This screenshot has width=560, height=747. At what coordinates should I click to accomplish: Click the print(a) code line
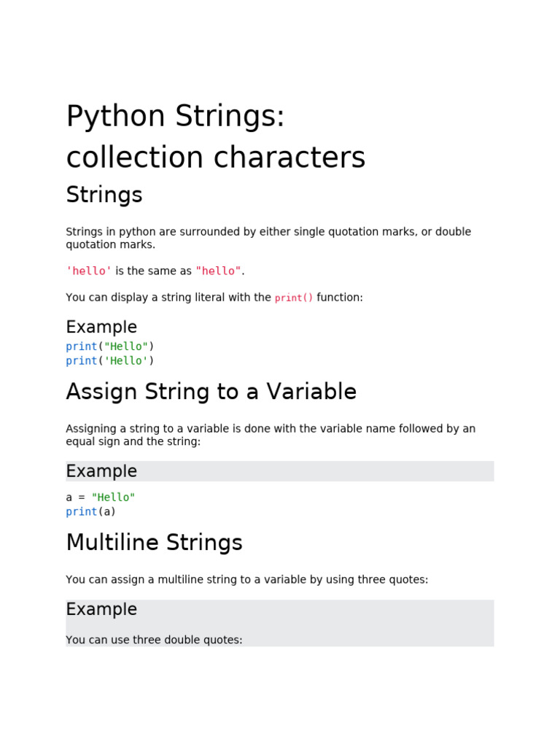91,512
